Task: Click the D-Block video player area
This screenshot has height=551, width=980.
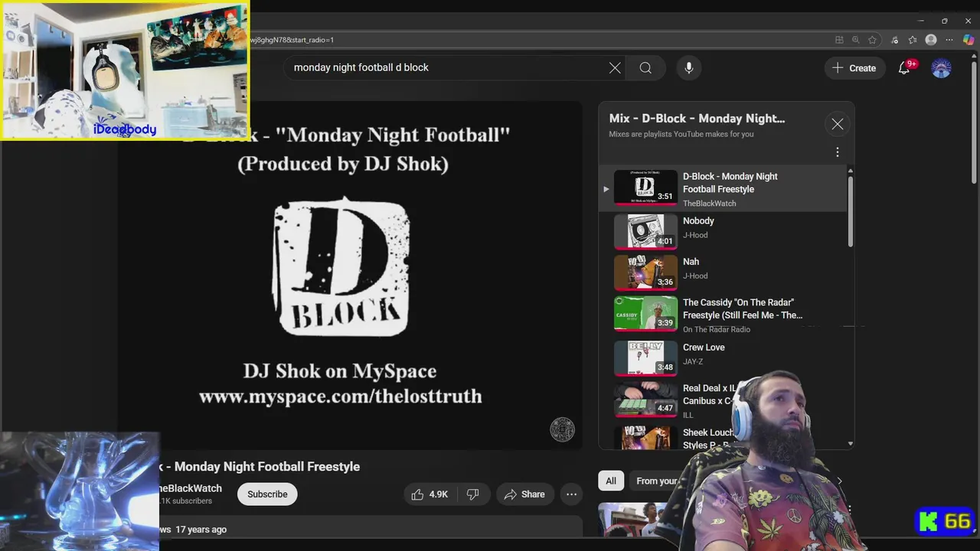Action: [349, 275]
